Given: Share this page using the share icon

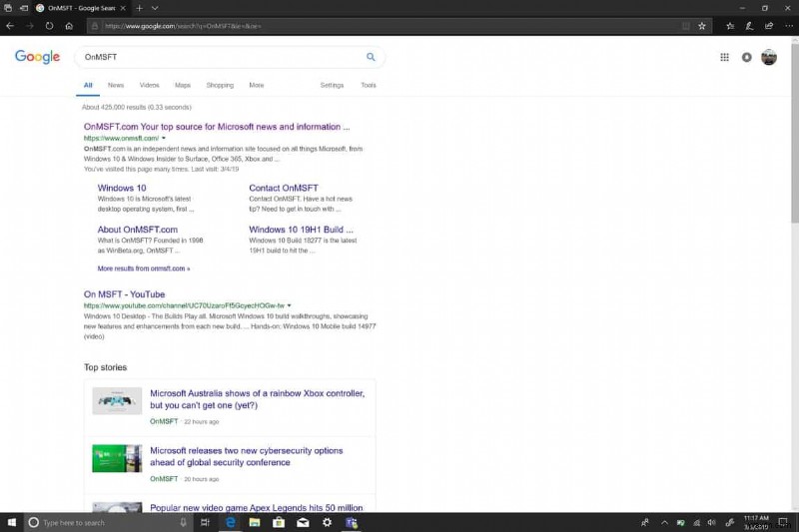Looking at the screenshot, I should click(x=769, y=26).
